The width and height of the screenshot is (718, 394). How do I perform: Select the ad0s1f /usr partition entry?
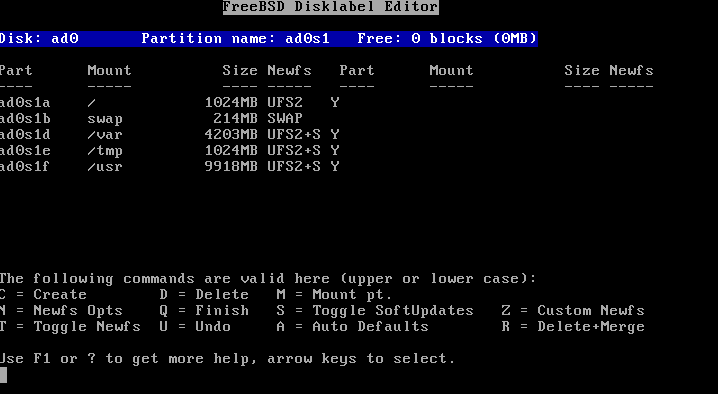pyautogui.click(x=169, y=166)
